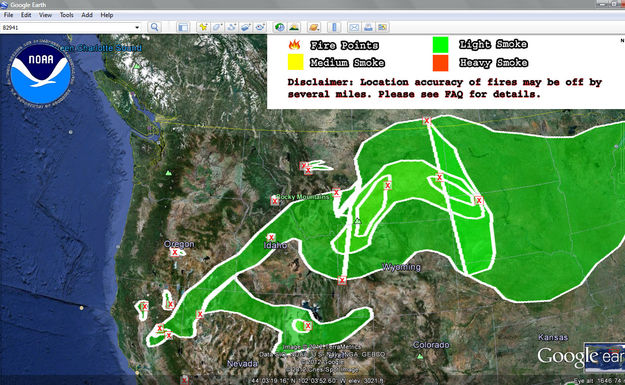The width and height of the screenshot is (625, 385).
Task: Click the Kansas map label
Action: pyautogui.click(x=553, y=337)
